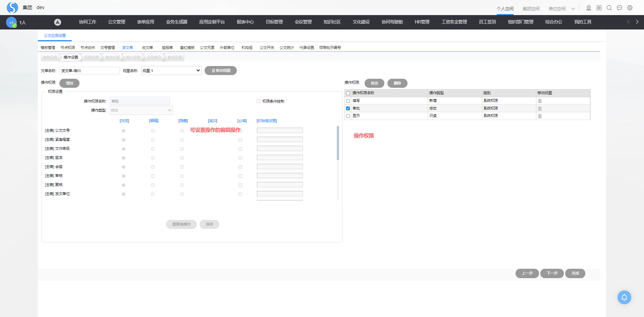Switch to the 收文单 tab
The width and height of the screenshot is (644, 317).
(x=147, y=48)
